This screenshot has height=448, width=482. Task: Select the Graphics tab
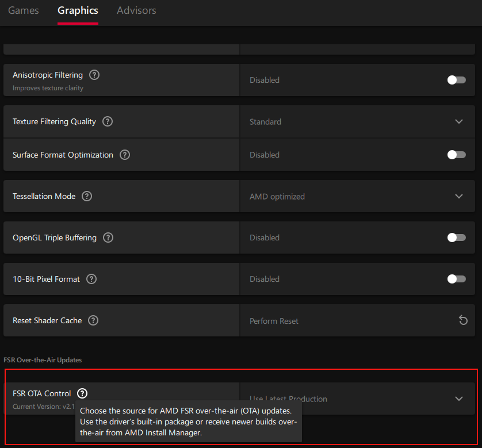click(x=78, y=10)
